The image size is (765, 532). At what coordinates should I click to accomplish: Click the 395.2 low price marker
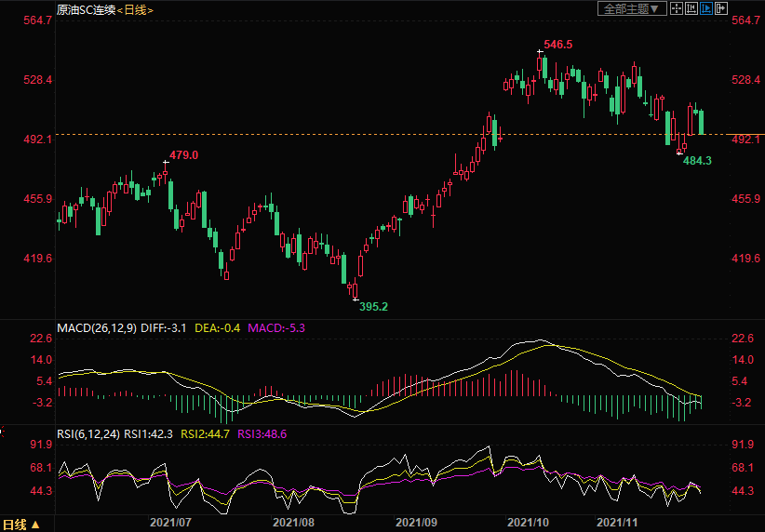pos(373,306)
